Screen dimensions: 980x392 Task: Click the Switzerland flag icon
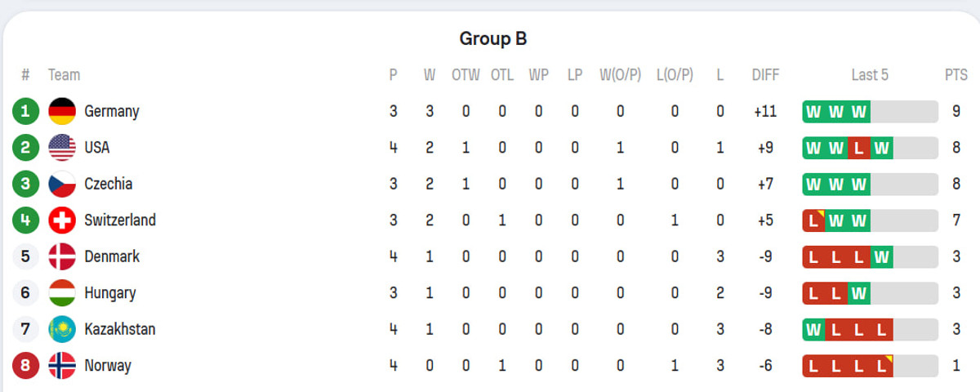click(62, 220)
